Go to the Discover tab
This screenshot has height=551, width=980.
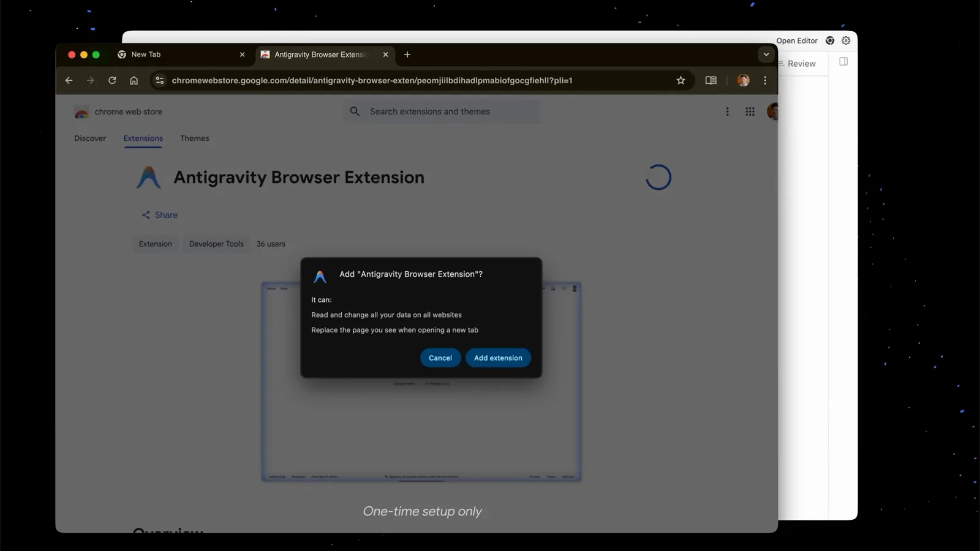click(x=90, y=138)
